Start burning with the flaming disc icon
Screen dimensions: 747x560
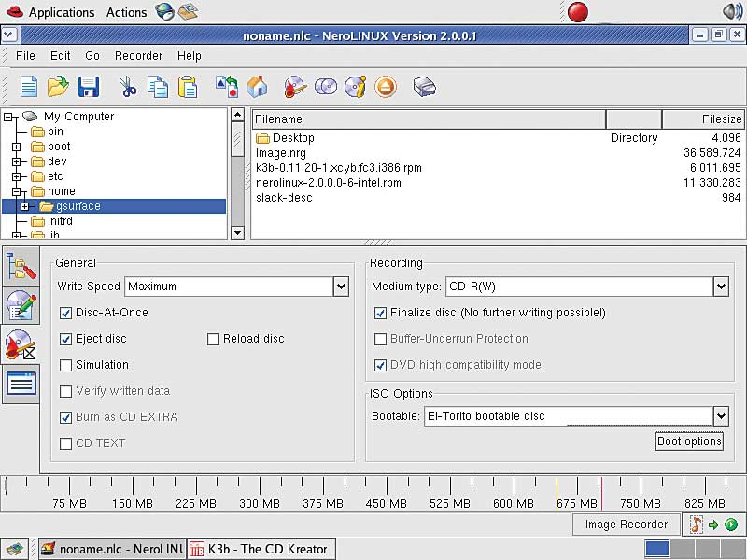[295, 87]
